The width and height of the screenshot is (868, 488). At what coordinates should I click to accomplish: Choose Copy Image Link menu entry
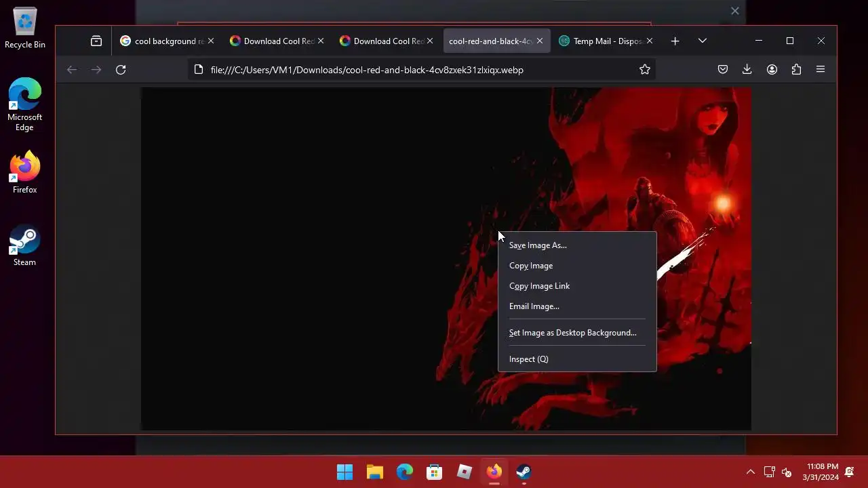point(577,286)
